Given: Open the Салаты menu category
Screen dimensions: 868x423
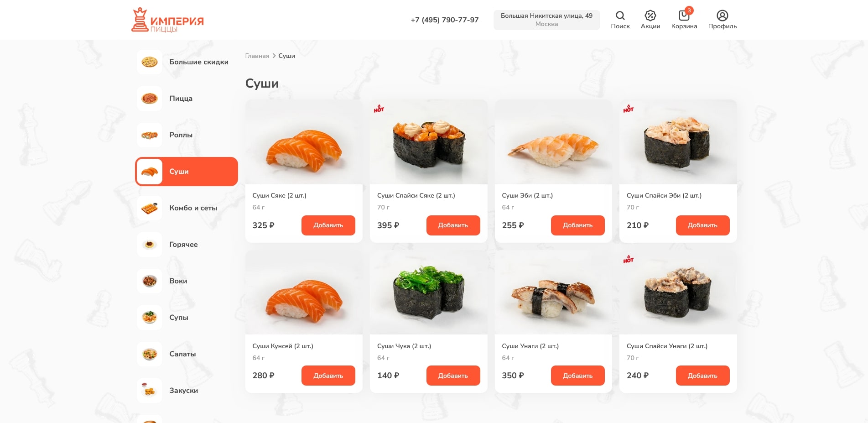Looking at the screenshot, I should pos(187,354).
